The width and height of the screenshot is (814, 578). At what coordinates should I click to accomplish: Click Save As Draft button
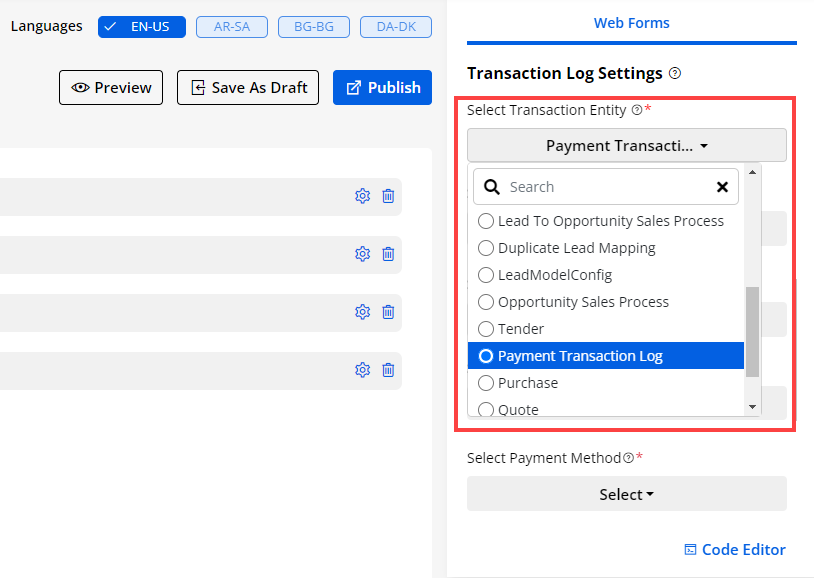click(248, 88)
